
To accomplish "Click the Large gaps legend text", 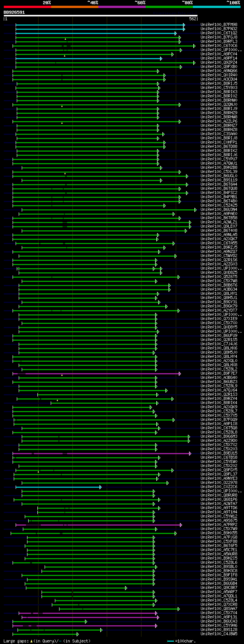I will click(47, 641).
